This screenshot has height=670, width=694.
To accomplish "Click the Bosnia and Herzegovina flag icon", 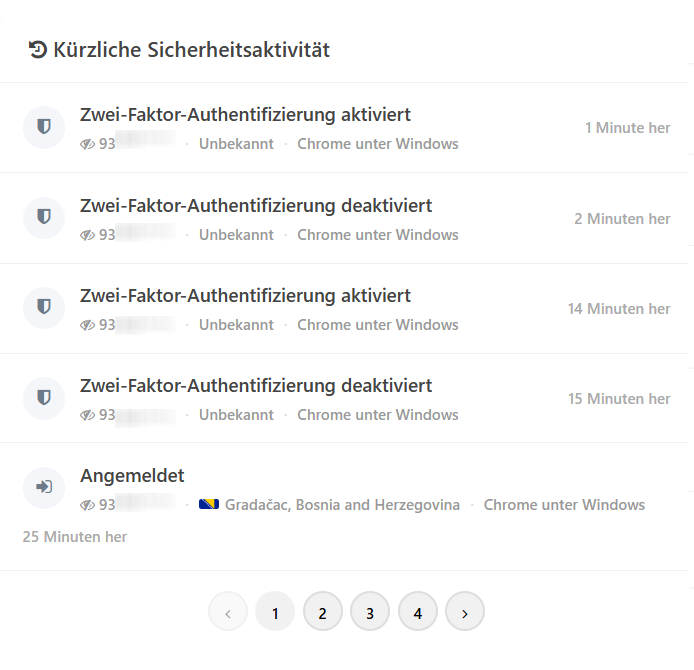I will (x=209, y=504).
